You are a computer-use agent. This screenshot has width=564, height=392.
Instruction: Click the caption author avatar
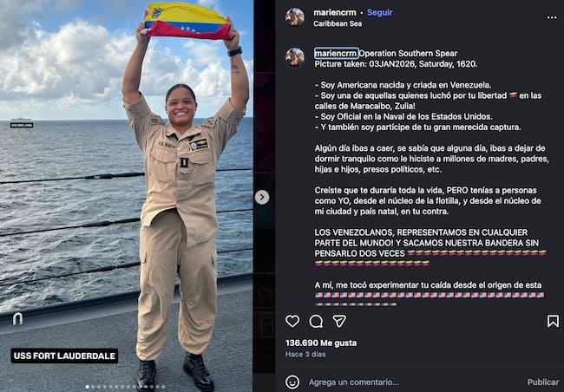[295, 57]
